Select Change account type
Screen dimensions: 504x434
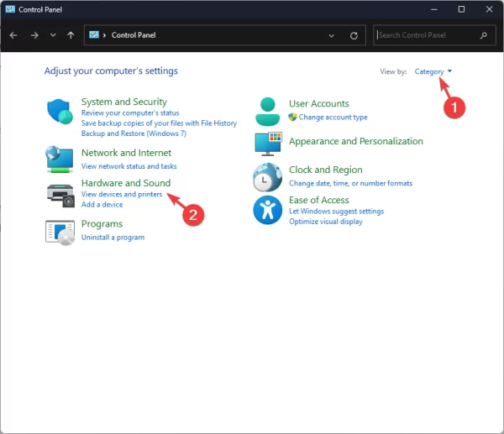[333, 118]
